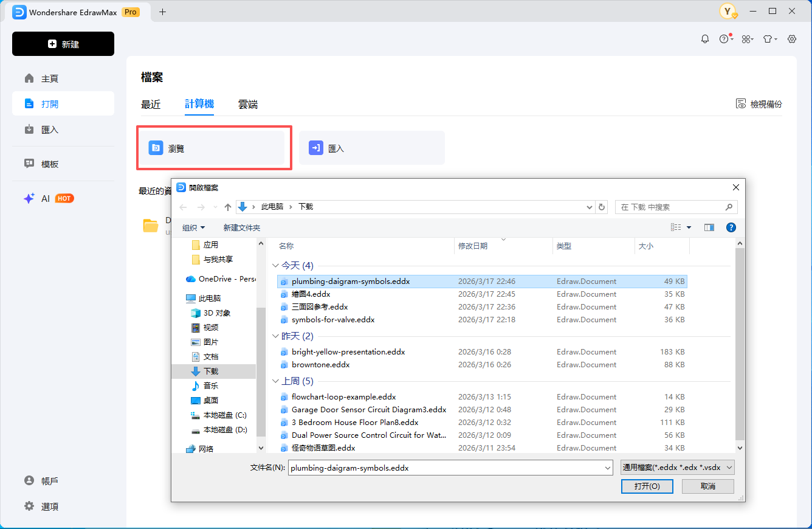Switch to the 雲端 tab
The image size is (812, 529).
[248, 105]
